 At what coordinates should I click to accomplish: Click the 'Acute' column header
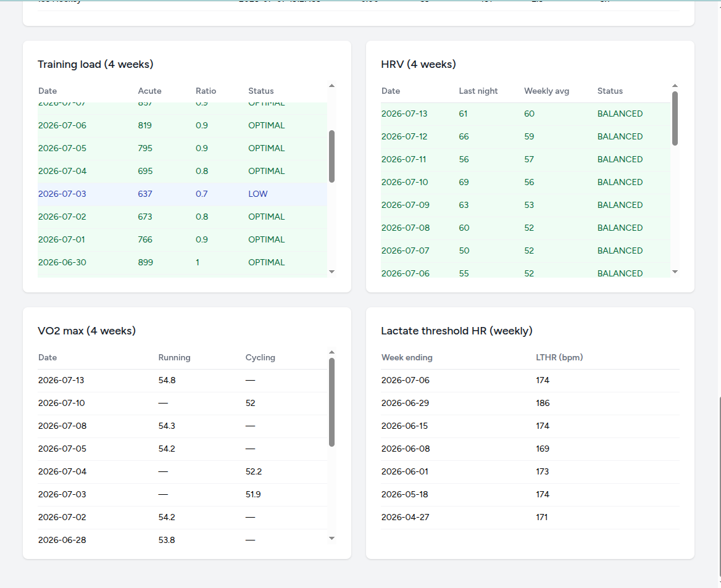coord(149,91)
